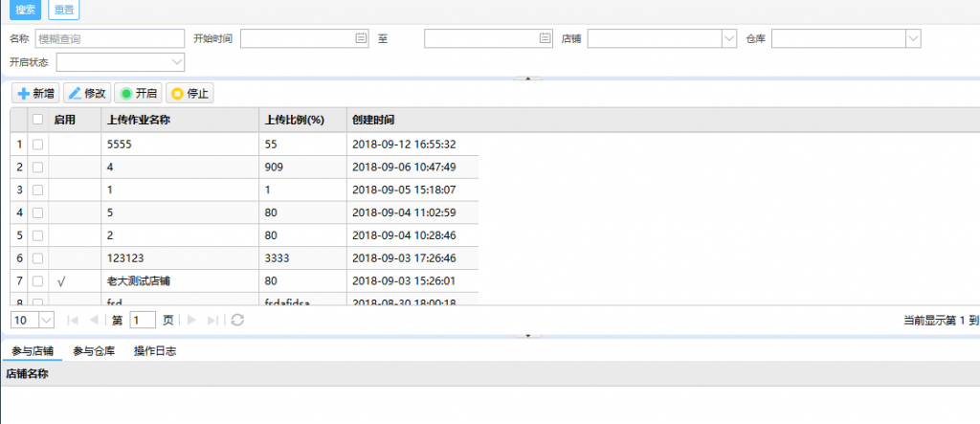This screenshot has width=980, height=424.
Task: Click the yellow 停止 (stop) icon button
Action: [x=189, y=94]
